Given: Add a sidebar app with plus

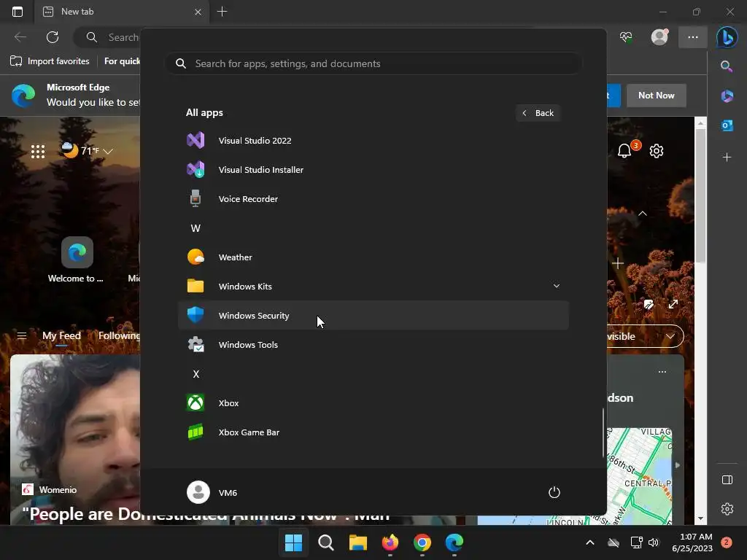Looking at the screenshot, I should click(727, 157).
